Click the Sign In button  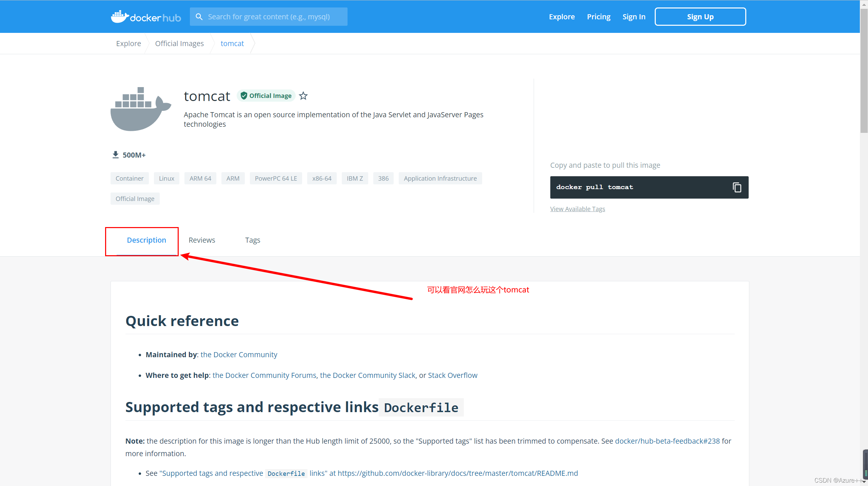click(634, 16)
